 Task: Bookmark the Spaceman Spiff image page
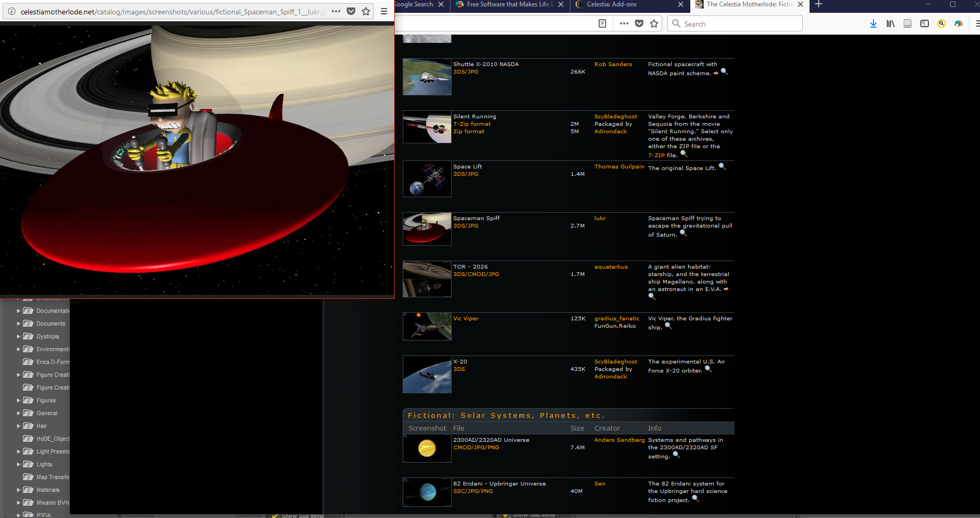tap(366, 11)
